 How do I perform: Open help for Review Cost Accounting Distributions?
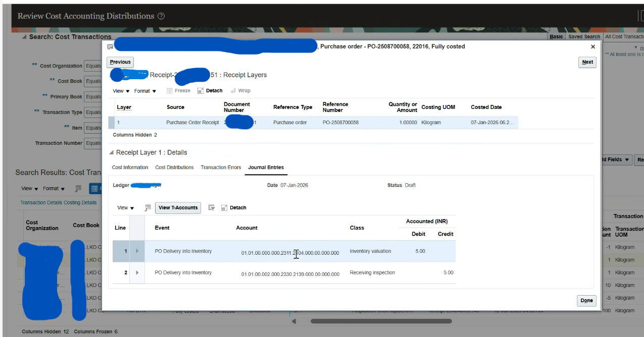(x=161, y=16)
